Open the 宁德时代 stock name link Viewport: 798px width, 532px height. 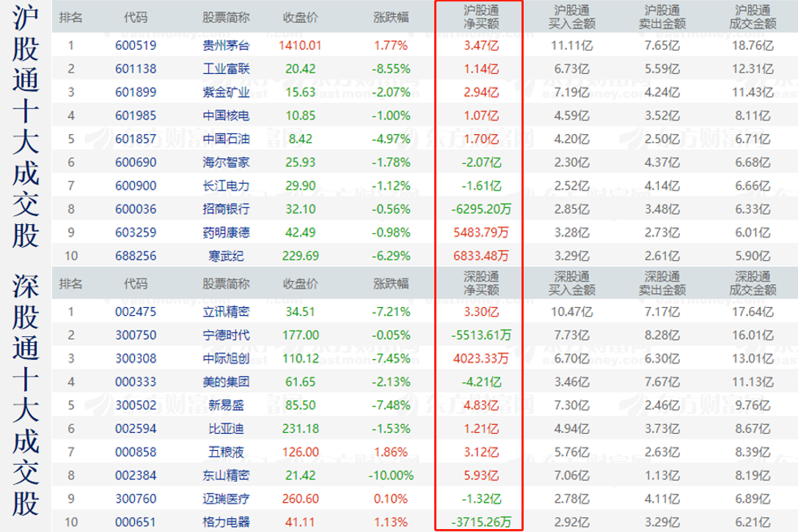pos(226,335)
